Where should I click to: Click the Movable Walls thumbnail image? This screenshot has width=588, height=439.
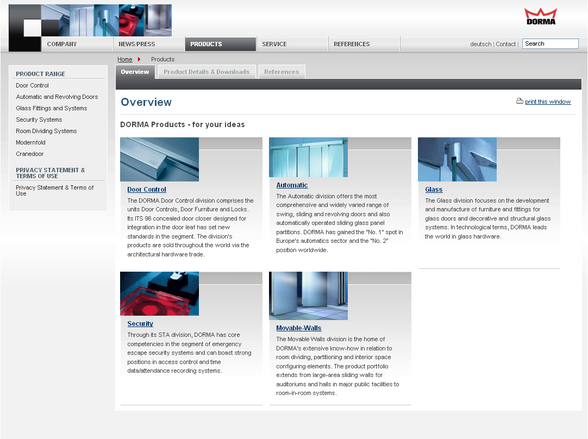click(x=308, y=296)
